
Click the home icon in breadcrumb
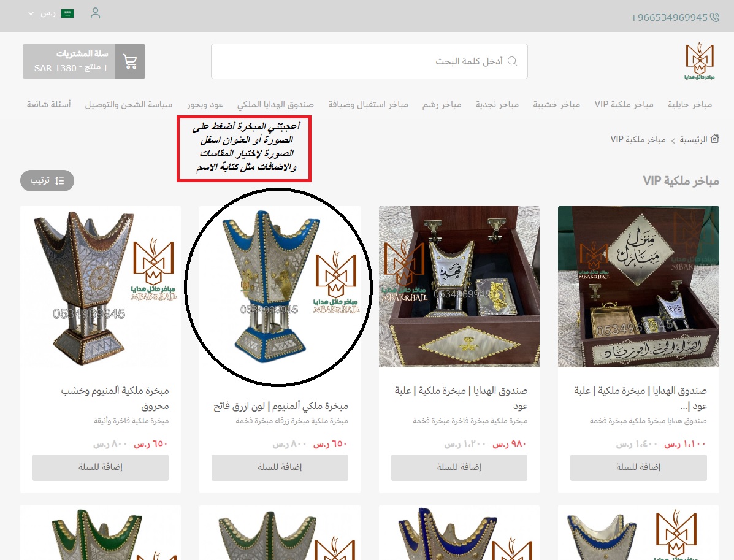click(714, 139)
